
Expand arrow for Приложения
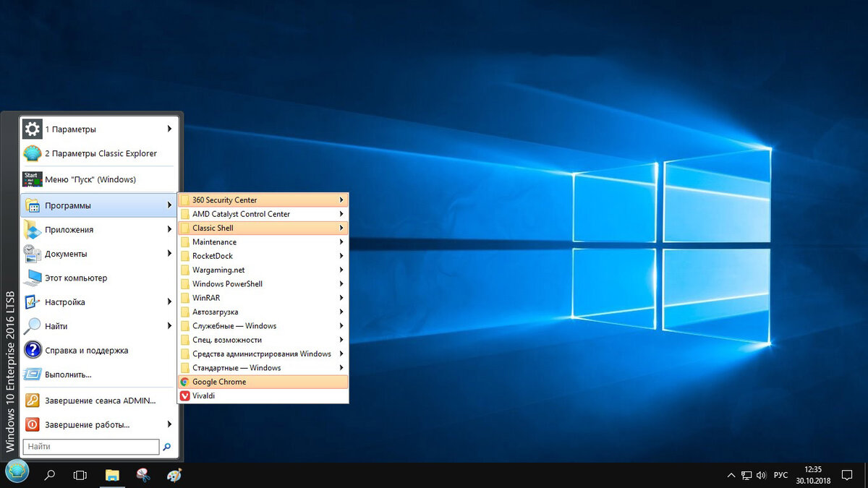pos(169,230)
